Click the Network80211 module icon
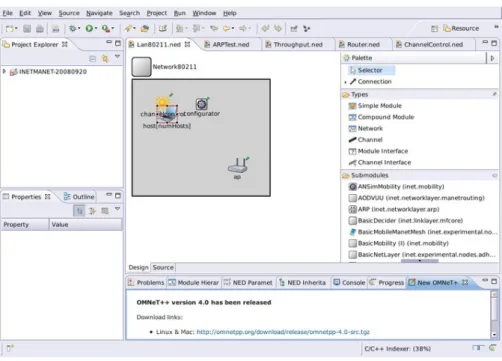Viewport: 502px width, 361px height. click(141, 67)
